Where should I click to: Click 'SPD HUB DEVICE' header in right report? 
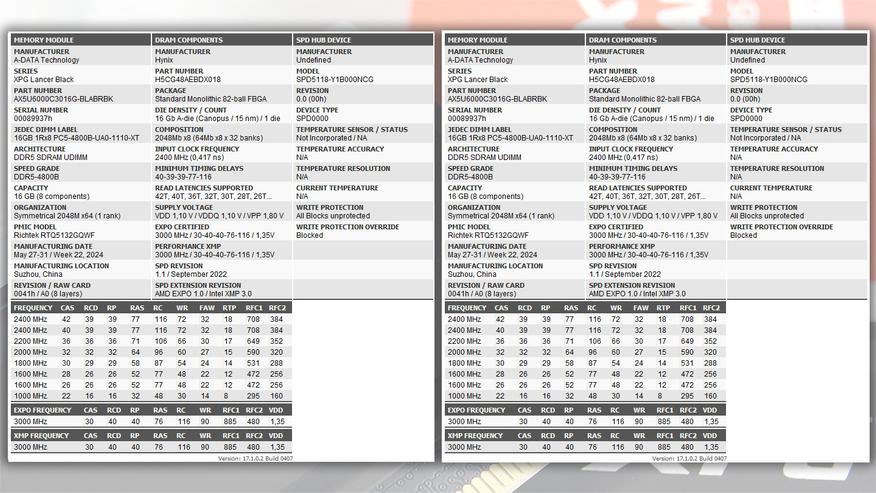tap(758, 40)
